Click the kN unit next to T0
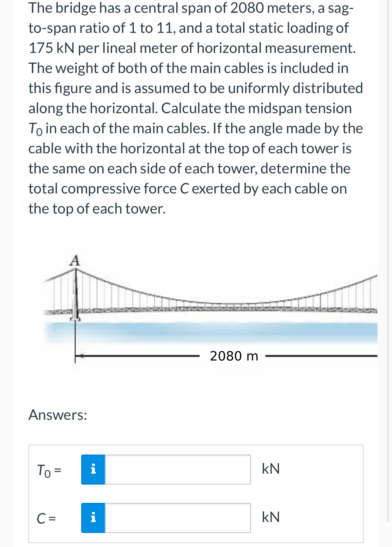 [x=270, y=469]
